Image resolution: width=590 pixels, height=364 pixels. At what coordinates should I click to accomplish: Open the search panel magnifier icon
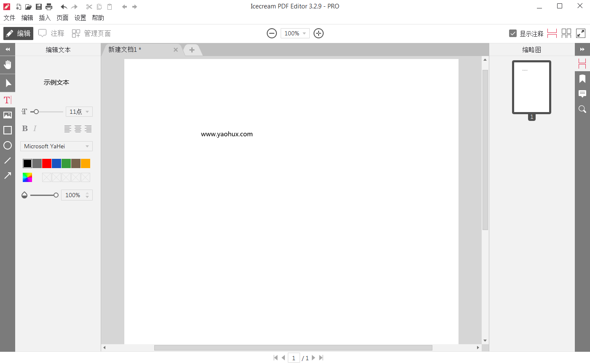[x=582, y=109]
